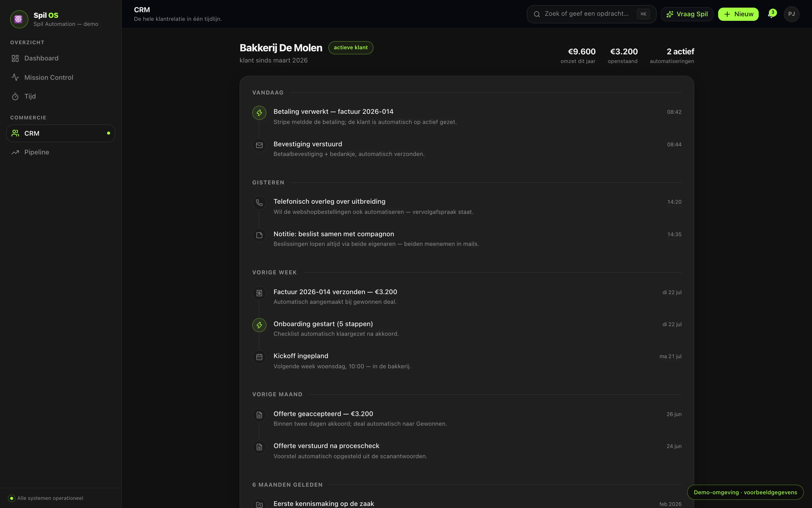Click the Spil OS logo icon
This screenshot has width=812, height=508.
coord(19,19)
